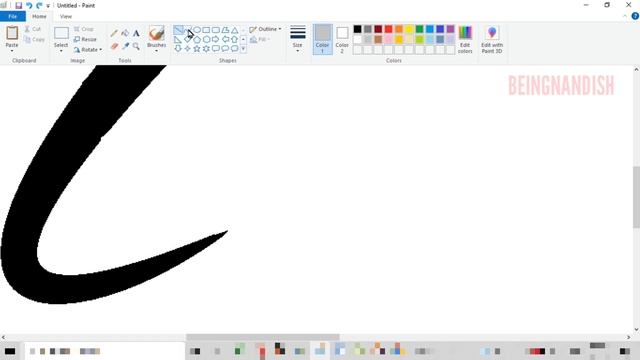The height and width of the screenshot is (360, 640).
Task: Select the Color picker eyedropper tool
Action: (x=125, y=46)
